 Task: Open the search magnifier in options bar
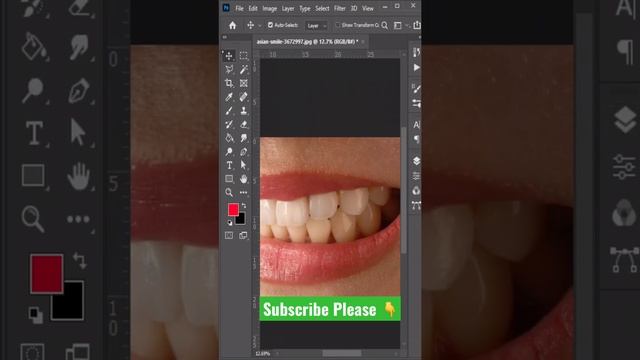click(385, 25)
